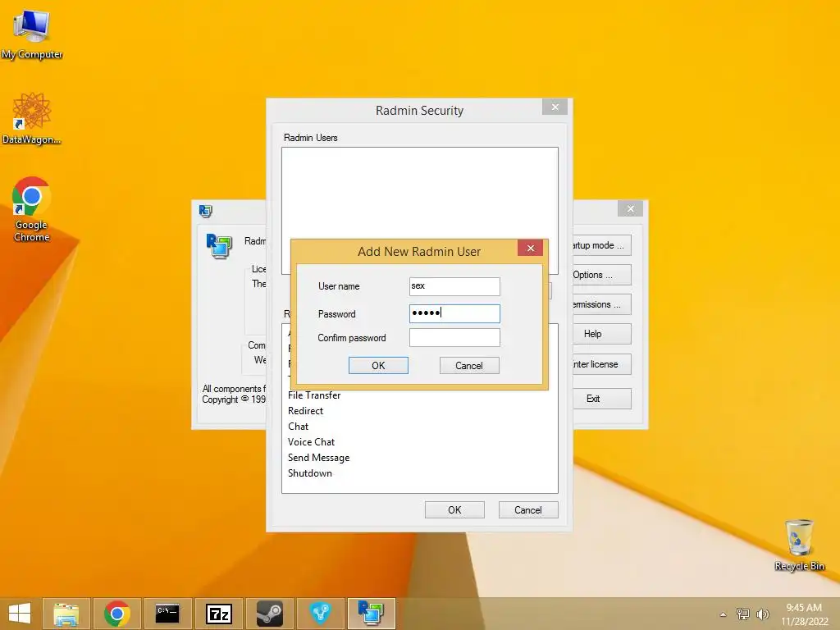The height and width of the screenshot is (630, 840).
Task: Click Enter license button in Radmin settings window
Action: click(x=602, y=364)
